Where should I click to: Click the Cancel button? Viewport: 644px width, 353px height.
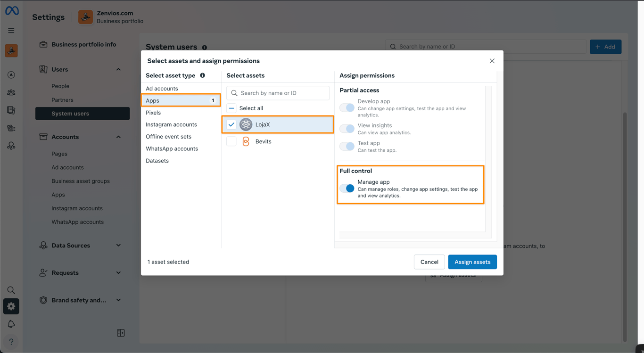[429, 262]
